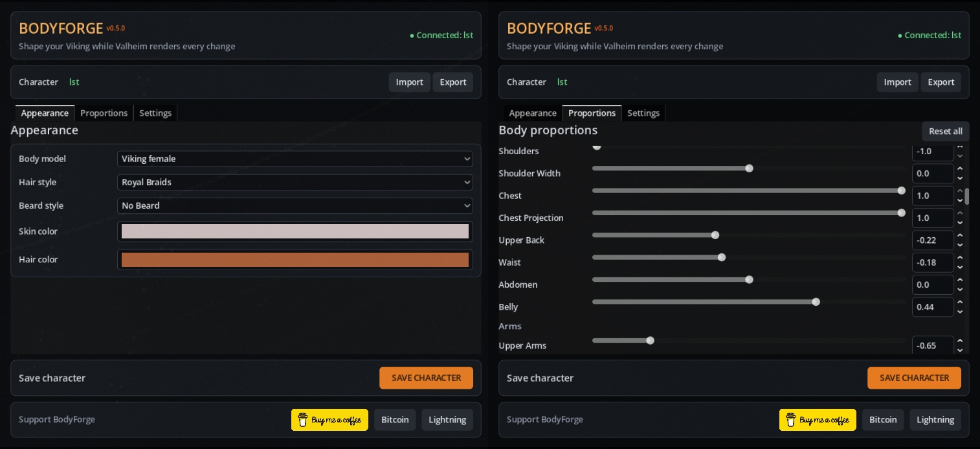
Task: Save character in the right window
Action: point(914,378)
